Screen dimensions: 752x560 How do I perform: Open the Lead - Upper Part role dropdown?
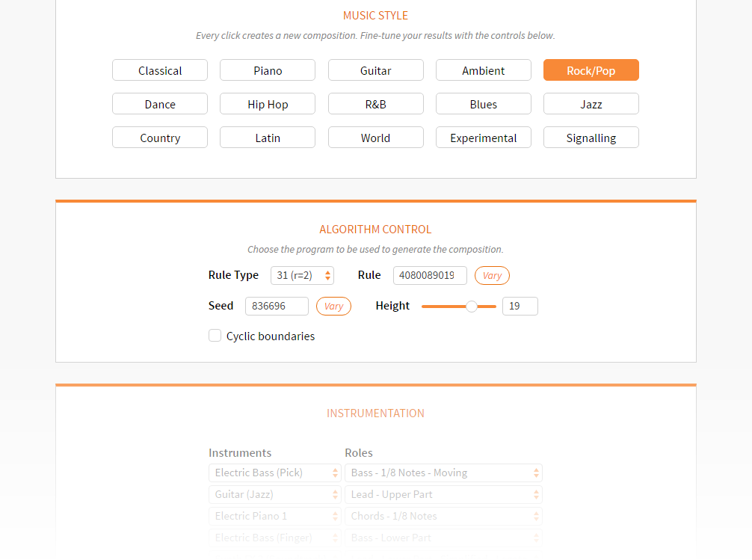[x=443, y=494]
